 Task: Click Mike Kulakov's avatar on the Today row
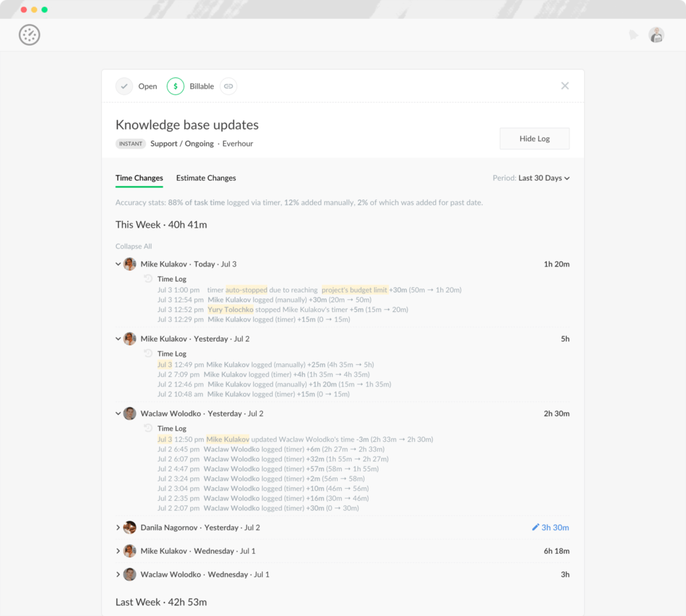(129, 264)
